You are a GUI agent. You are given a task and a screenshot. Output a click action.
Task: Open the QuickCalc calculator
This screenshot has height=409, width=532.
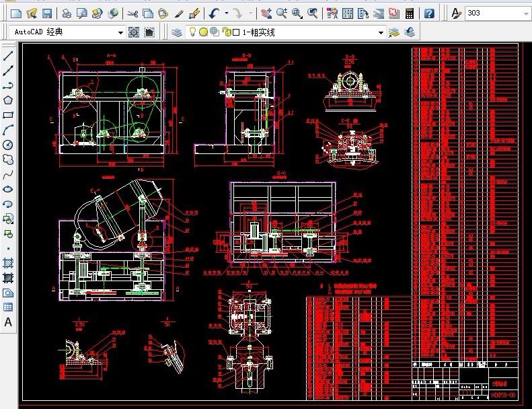(410, 13)
